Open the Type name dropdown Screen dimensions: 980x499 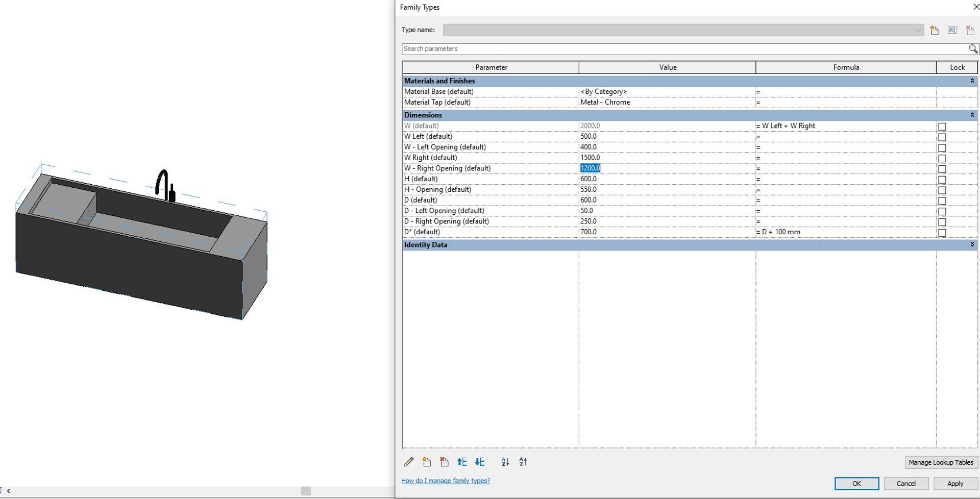[919, 30]
